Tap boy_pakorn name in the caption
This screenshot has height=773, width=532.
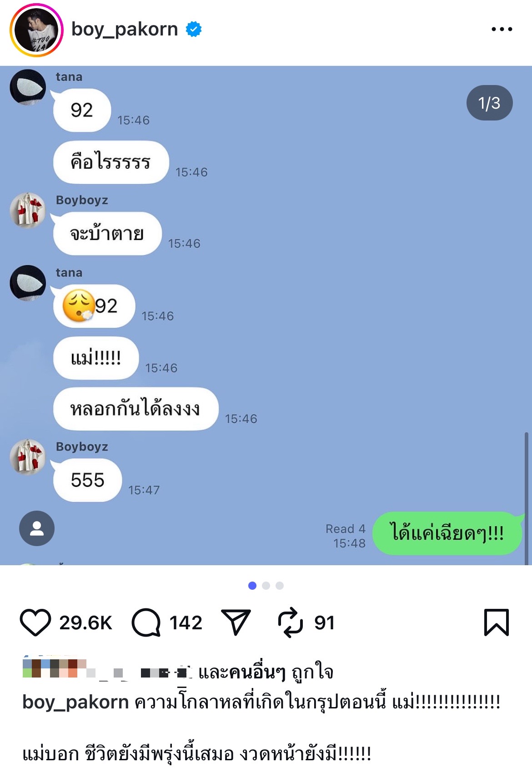point(75,702)
